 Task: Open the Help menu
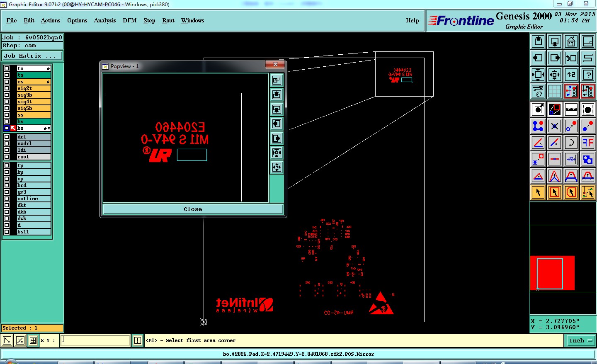point(413,20)
